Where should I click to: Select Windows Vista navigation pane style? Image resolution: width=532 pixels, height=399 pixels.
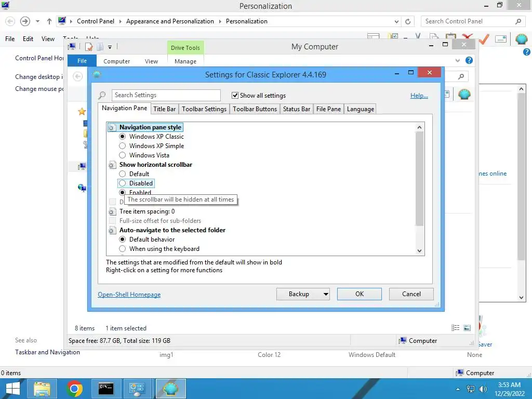click(123, 155)
